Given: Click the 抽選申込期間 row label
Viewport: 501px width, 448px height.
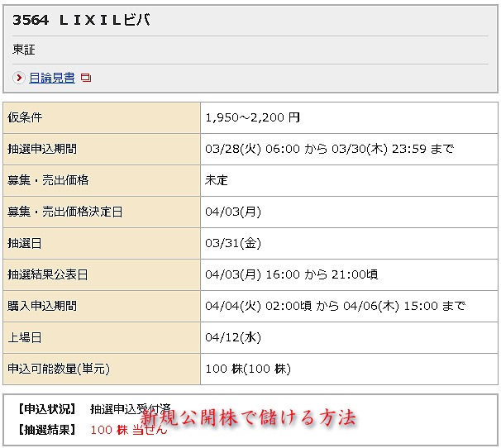Looking at the screenshot, I should (x=42, y=149).
